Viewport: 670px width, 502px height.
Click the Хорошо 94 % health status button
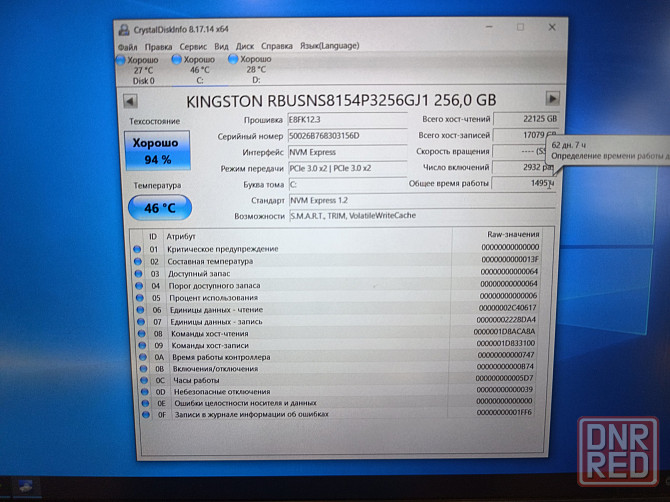tap(157, 151)
